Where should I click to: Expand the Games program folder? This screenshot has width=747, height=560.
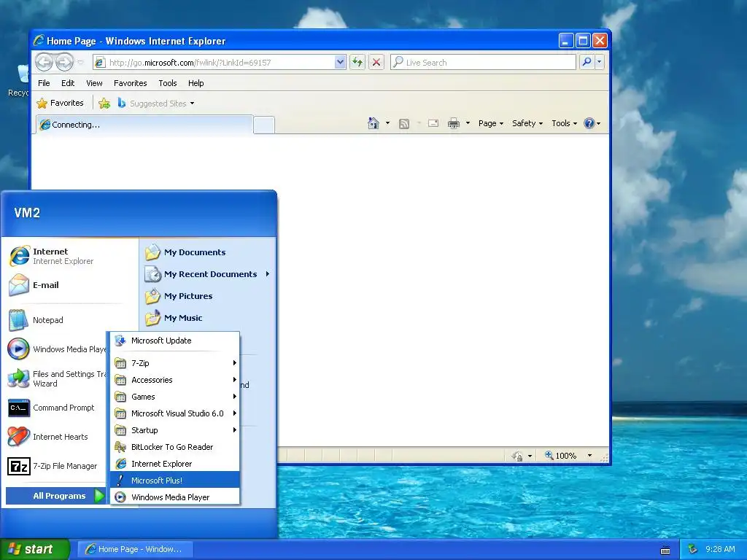point(175,396)
